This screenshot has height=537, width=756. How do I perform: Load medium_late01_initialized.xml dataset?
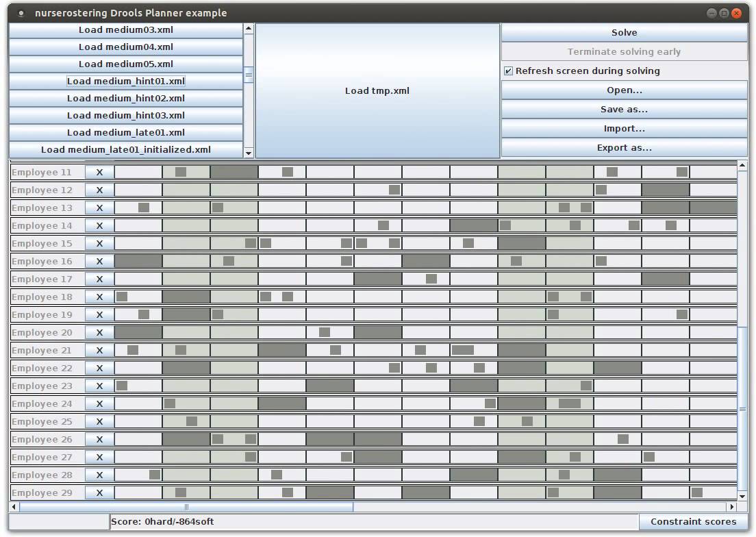click(x=126, y=149)
